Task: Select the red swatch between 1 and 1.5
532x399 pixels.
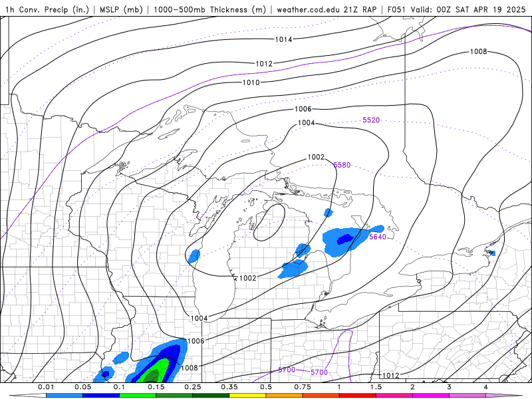Action: 358,396
